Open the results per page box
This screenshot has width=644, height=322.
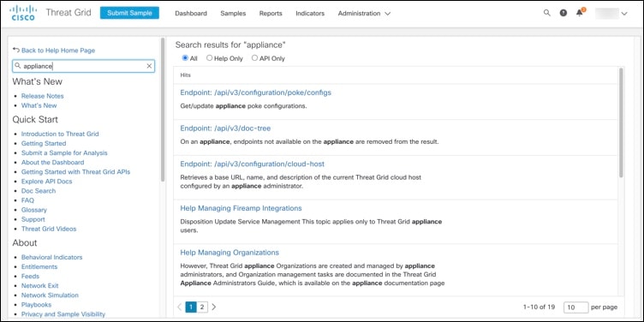point(575,307)
